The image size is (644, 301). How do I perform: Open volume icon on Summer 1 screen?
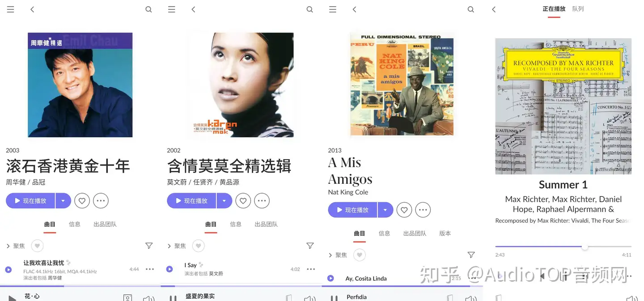pyautogui.click(x=631, y=298)
